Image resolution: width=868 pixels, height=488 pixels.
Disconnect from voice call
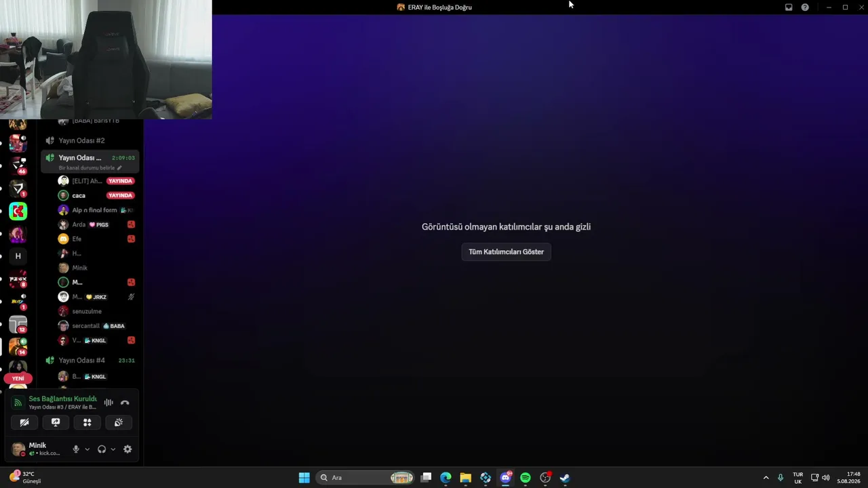point(125,403)
